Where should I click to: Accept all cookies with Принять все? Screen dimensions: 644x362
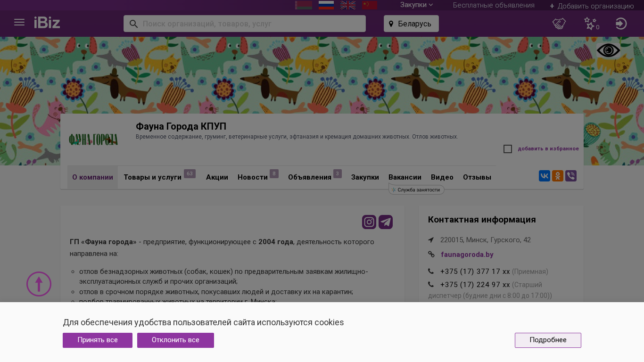tap(98, 340)
